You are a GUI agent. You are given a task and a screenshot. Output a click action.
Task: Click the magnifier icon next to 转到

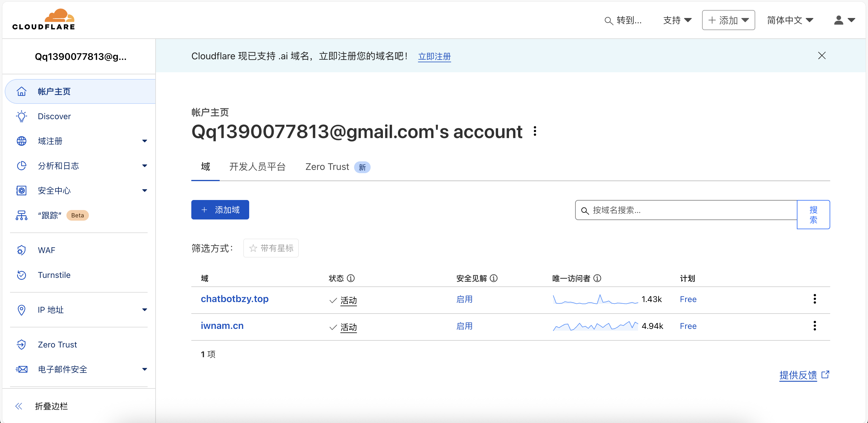(608, 21)
